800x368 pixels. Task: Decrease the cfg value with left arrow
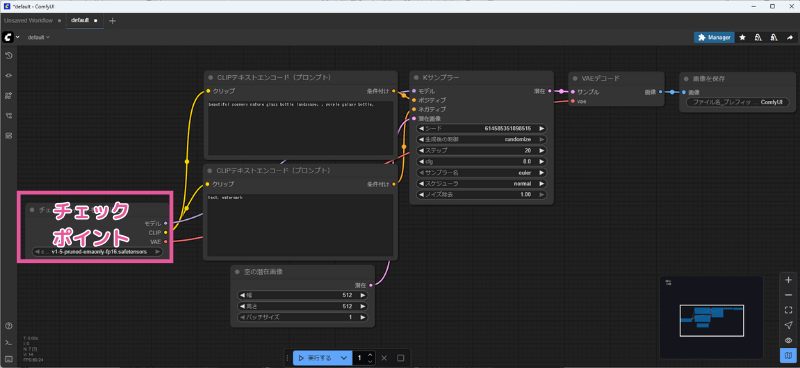coord(421,161)
